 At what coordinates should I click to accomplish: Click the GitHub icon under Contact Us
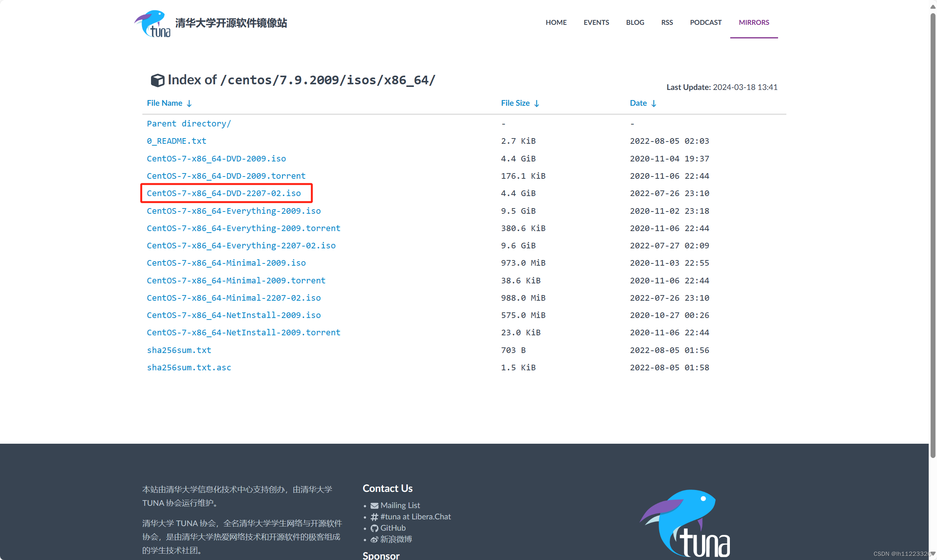(374, 528)
